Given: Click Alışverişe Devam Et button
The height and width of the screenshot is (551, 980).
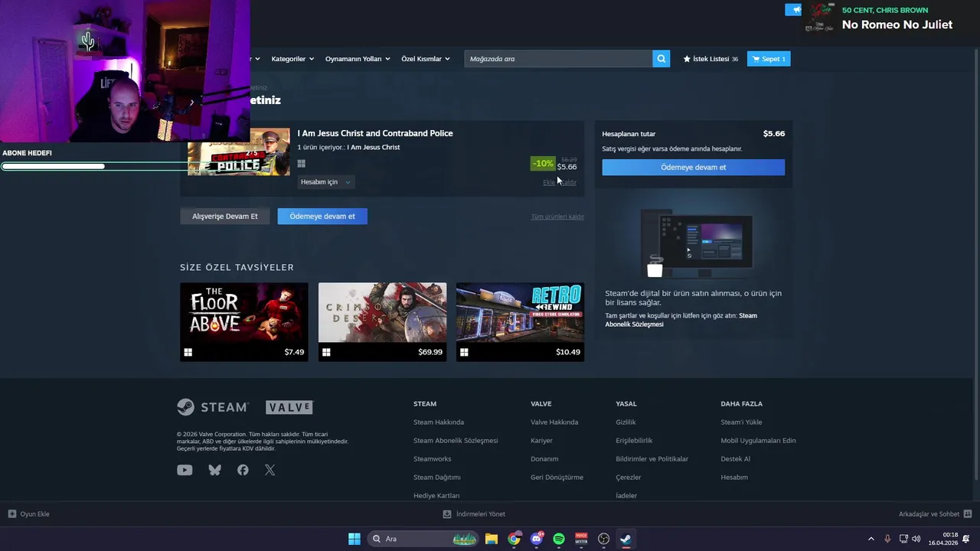Looking at the screenshot, I should coord(225,216).
